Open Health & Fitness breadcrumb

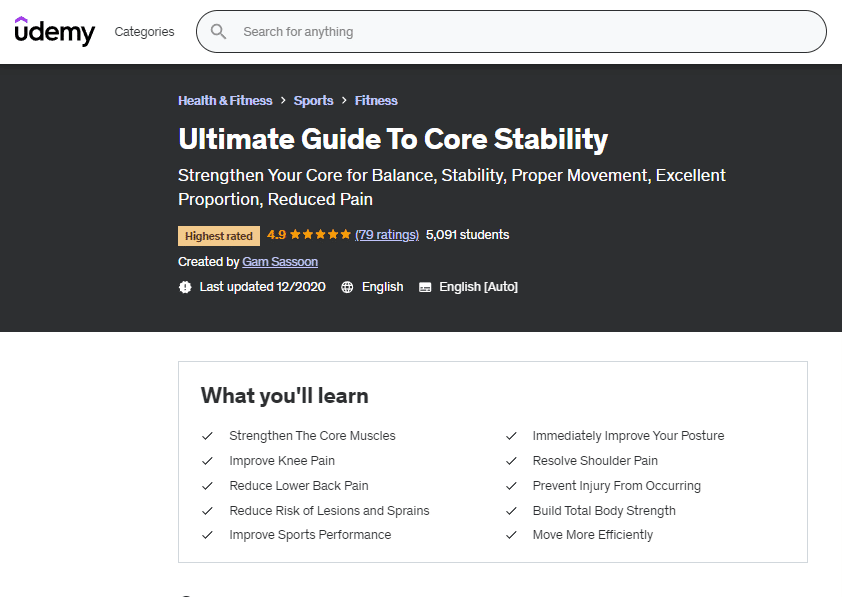point(225,100)
